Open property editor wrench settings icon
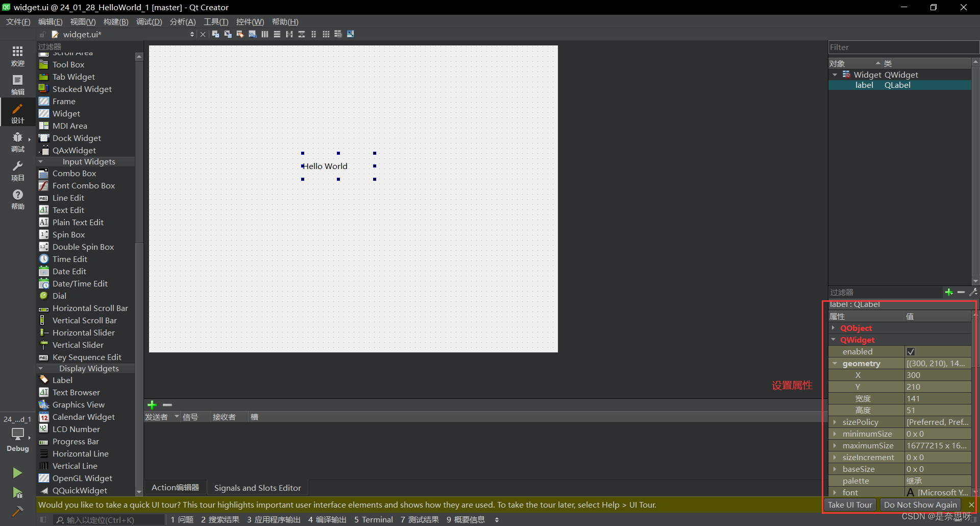Image resolution: width=980 pixels, height=526 pixels. (x=973, y=292)
